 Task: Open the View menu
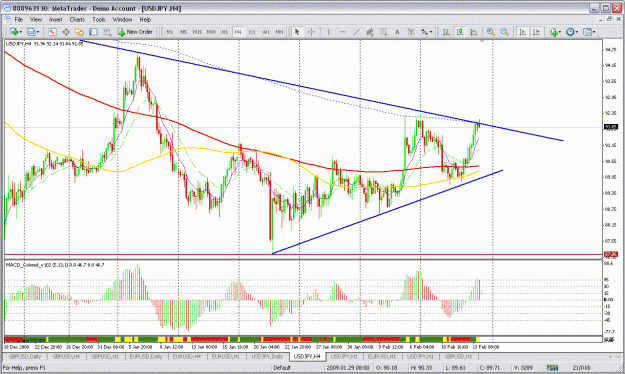[36, 19]
